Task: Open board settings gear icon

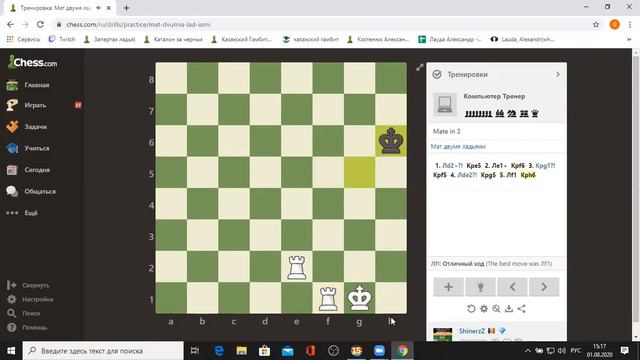Action: [x=484, y=309]
